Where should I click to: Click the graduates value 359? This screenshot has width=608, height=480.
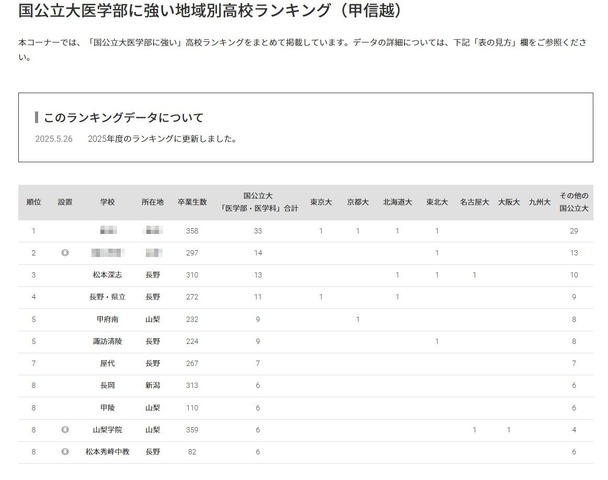tap(192, 430)
